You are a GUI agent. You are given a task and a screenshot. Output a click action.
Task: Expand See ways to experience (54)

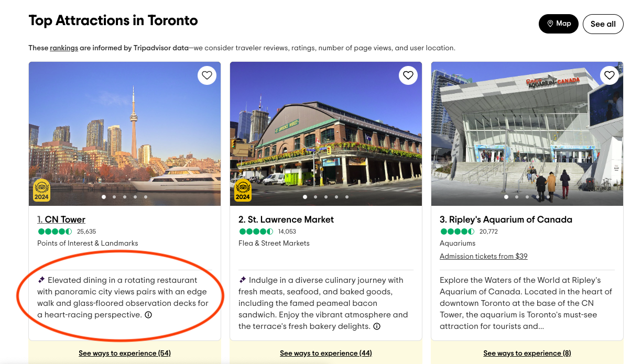click(125, 353)
